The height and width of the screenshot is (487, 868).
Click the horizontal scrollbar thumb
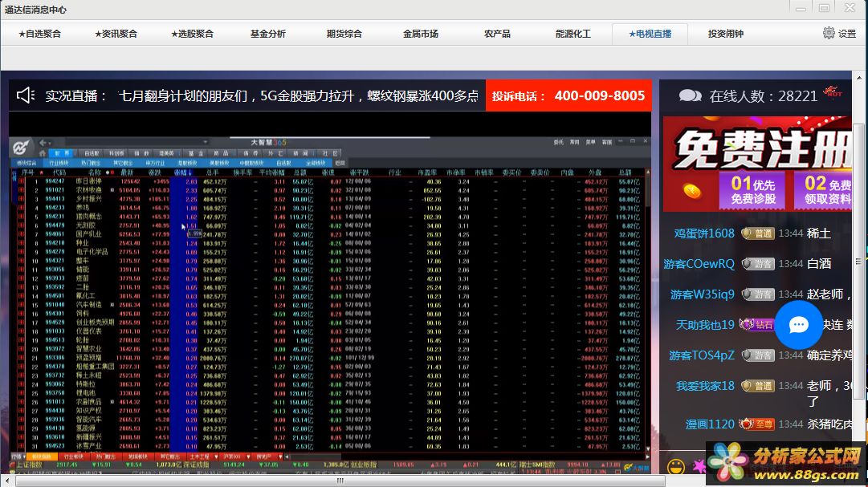pyautogui.click(x=340, y=481)
